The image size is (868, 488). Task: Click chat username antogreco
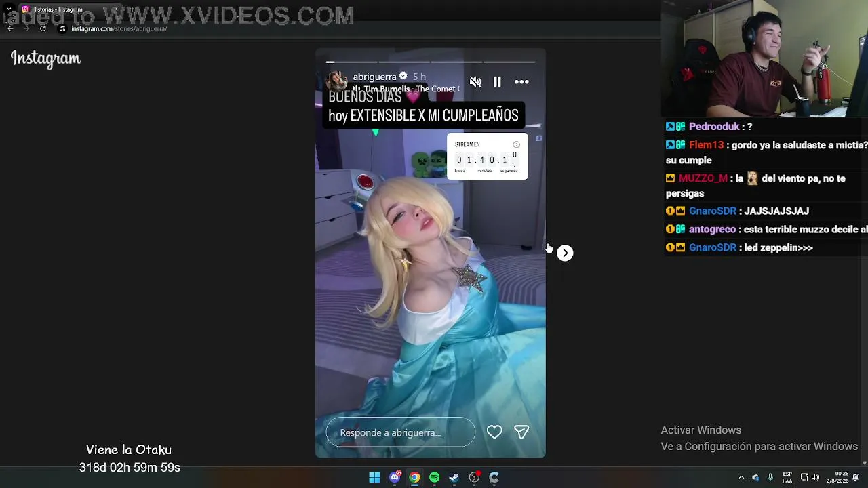[x=712, y=230]
